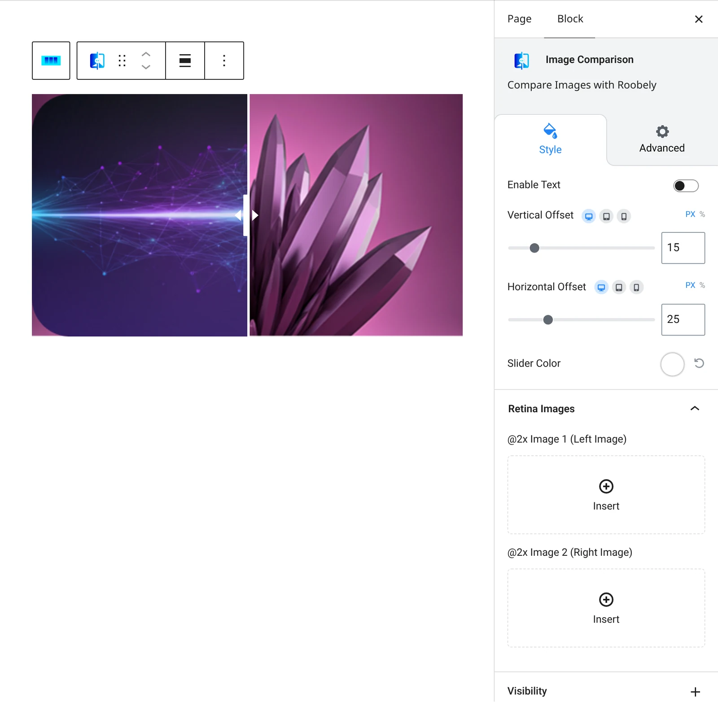Close the settings sidebar
718x728 pixels.
pos(698,19)
